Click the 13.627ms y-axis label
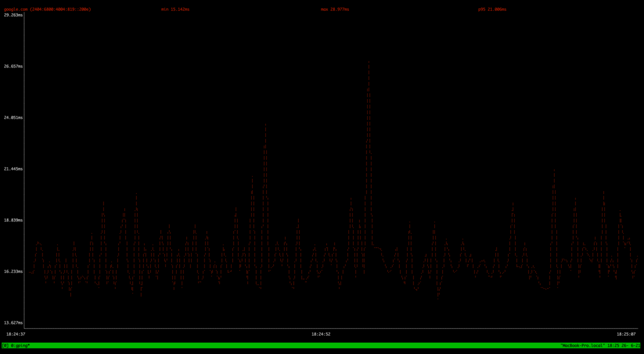This screenshot has width=644, height=354. coord(13,323)
